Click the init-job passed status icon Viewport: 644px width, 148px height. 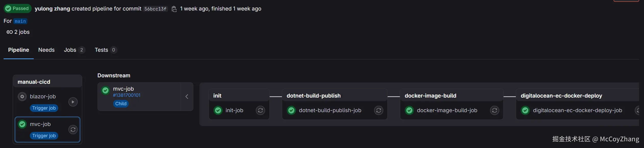coord(218,110)
